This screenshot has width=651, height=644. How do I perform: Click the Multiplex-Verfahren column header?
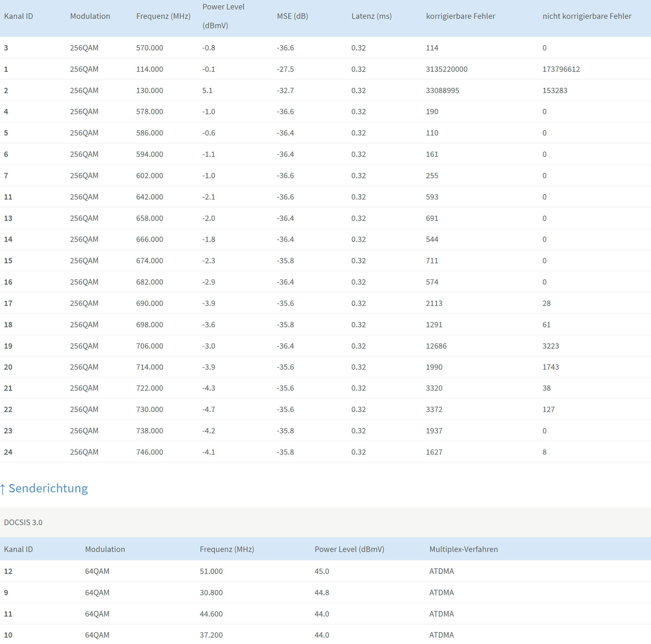coord(463,549)
